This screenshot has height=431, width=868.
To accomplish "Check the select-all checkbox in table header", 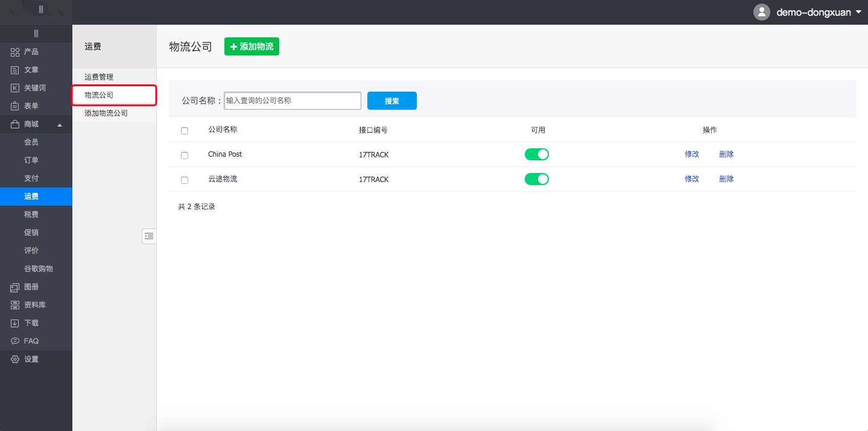I will pyautogui.click(x=185, y=131).
